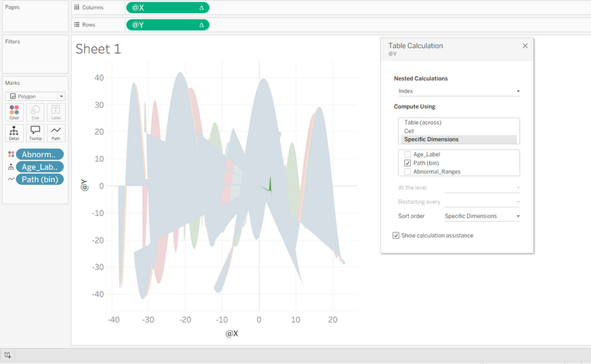Open the Color marks card
The image size is (591, 364).
point(15,112)
